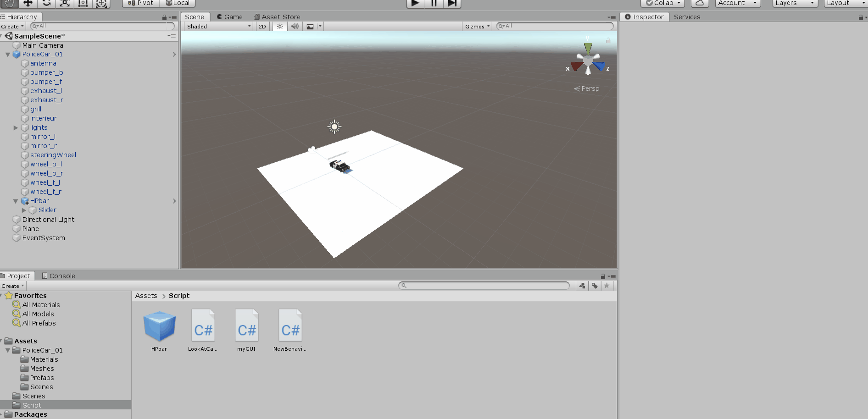Select the Rotate tool

pyautogui.click(x=46, y=3)
